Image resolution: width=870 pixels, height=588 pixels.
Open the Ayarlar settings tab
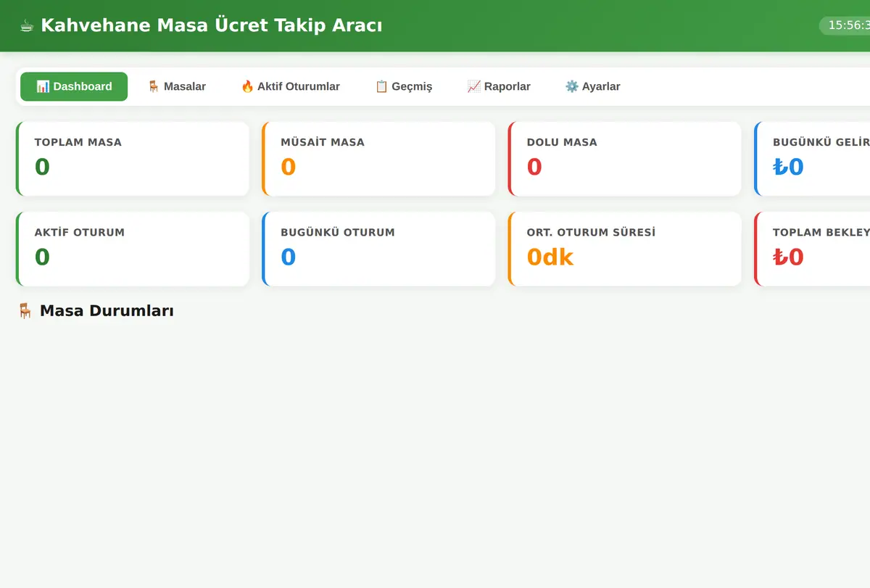coord(592,86)
